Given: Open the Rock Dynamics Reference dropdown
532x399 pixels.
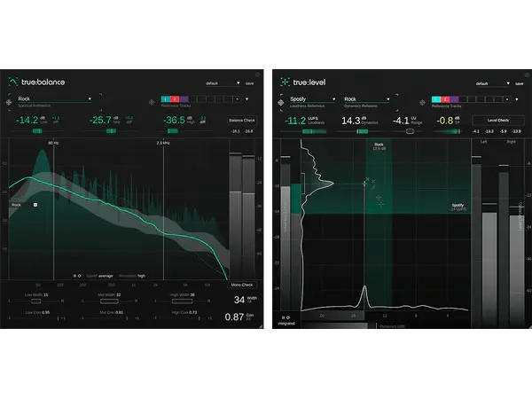Looking at the screenshot, I should pyautogui.click(x=366, y=99).
